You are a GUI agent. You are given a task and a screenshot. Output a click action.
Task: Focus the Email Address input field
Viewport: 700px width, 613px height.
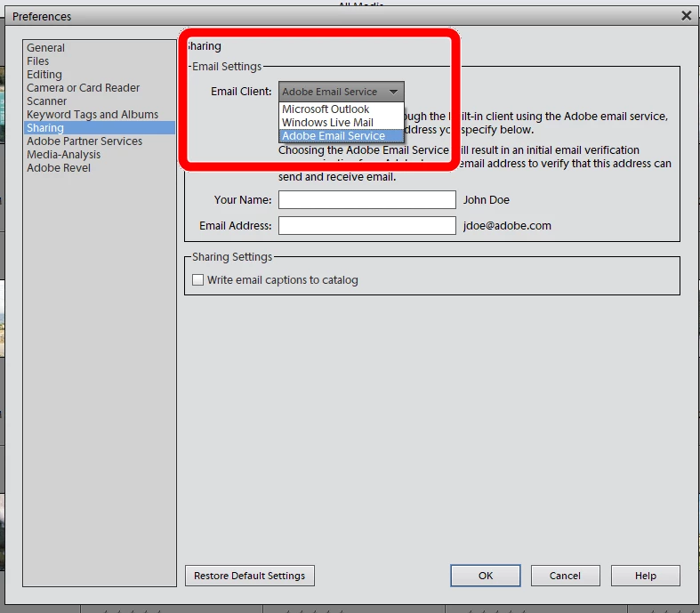pyautogui.click(x=367, y=225)
